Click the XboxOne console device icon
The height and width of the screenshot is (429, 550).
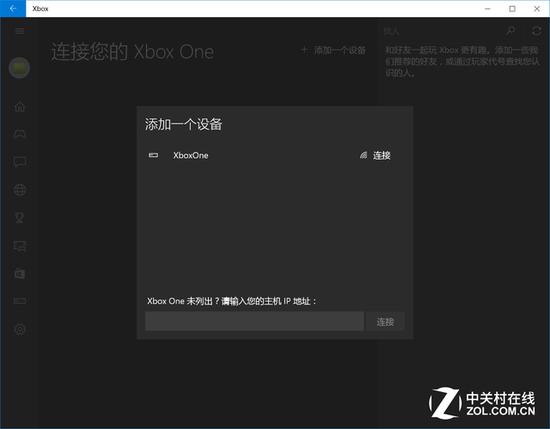point(153,155)
